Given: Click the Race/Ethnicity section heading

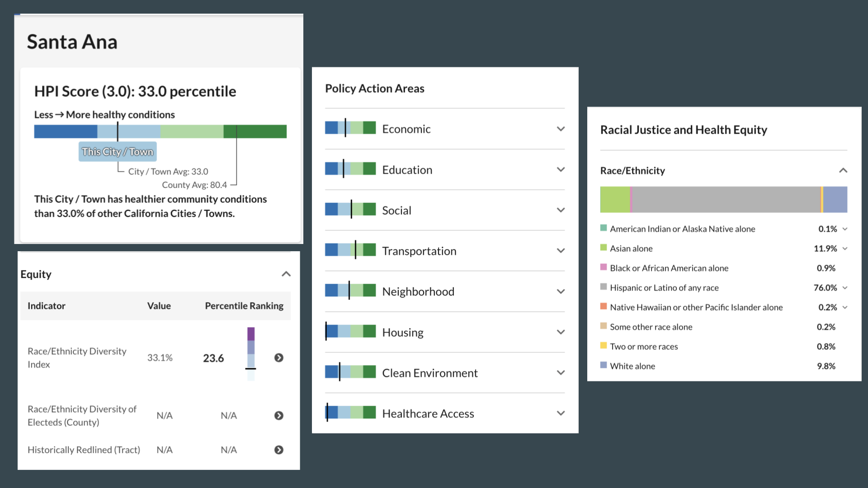Looking at the screenshot, I should tap(632, 171).
